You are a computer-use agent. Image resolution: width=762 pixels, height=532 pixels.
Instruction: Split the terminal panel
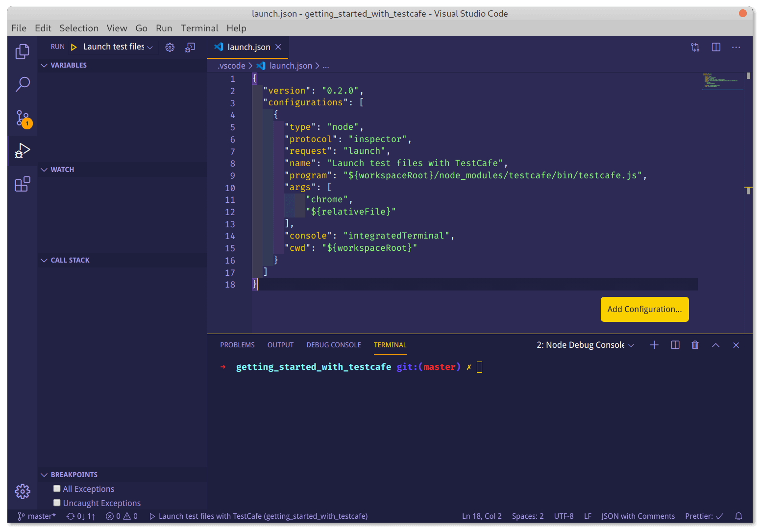[675, 345]
